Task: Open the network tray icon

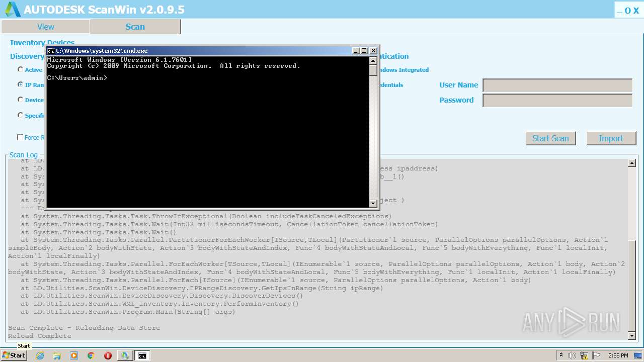Action: (x=584, y=355)
